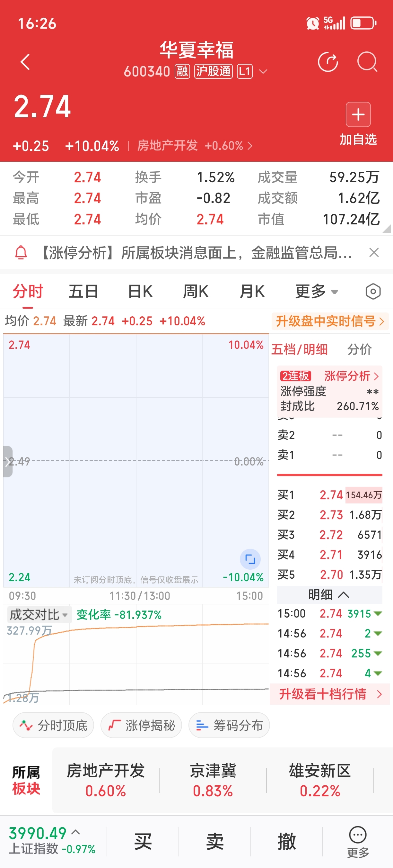Tap 买1 order row 2.74
This screenshot has width=393, height=868.
coord(329,495)
